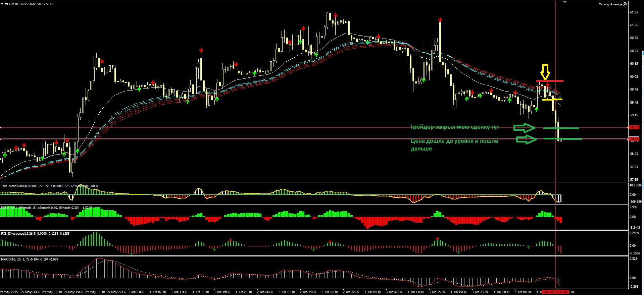Click the 61.55 value on price scale
This screenshot has width=644, height=295.
[634, 12]
